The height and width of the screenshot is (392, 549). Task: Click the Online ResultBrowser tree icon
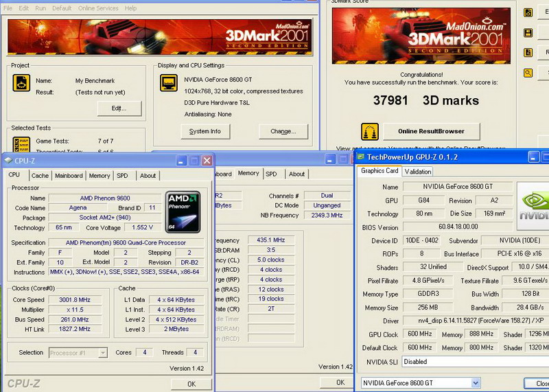[370, 131]
